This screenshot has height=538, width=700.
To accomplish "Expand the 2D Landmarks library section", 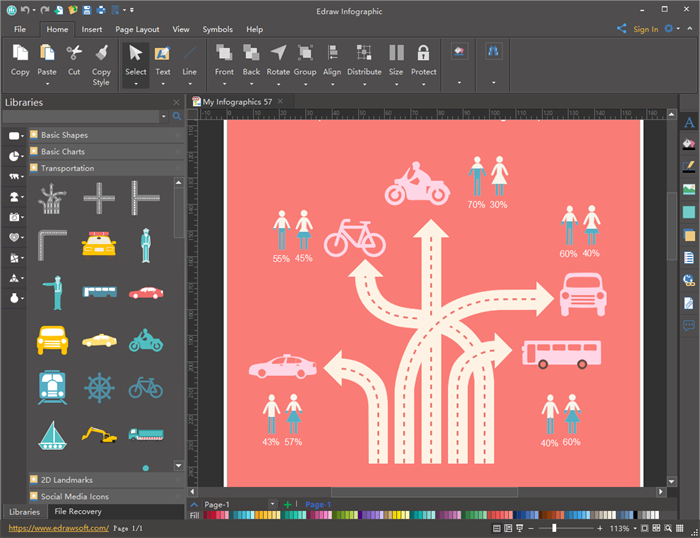I will coord(67,480).
